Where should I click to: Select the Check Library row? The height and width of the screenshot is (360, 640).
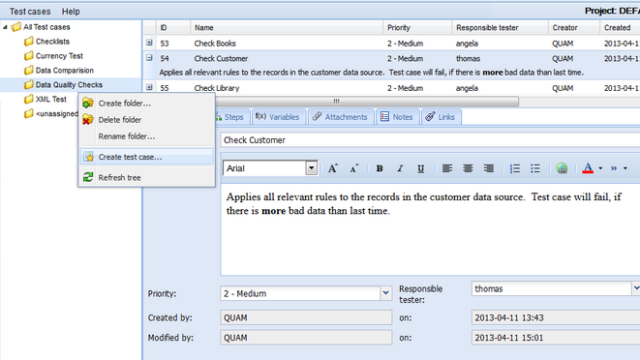(x=391, y=88)
